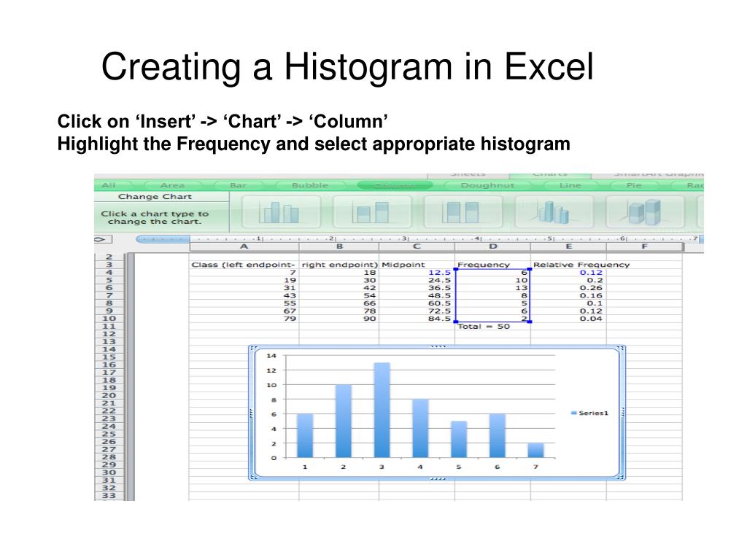Switch to the Bar chart category
The width and height of the screenshot is (747, 560).
(238, 186)
